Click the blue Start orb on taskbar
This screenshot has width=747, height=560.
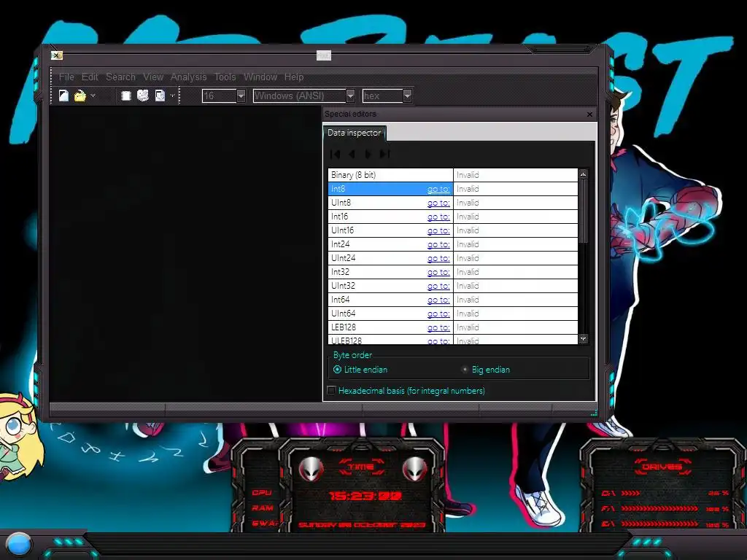[x=18, y=544]
